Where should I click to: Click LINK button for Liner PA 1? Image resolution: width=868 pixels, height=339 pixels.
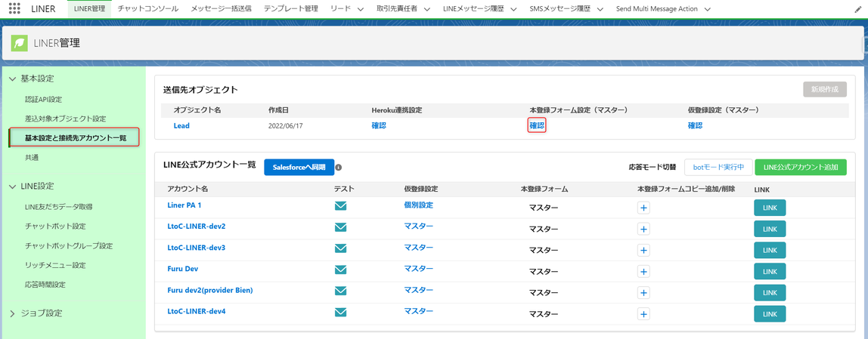[770, 208]
